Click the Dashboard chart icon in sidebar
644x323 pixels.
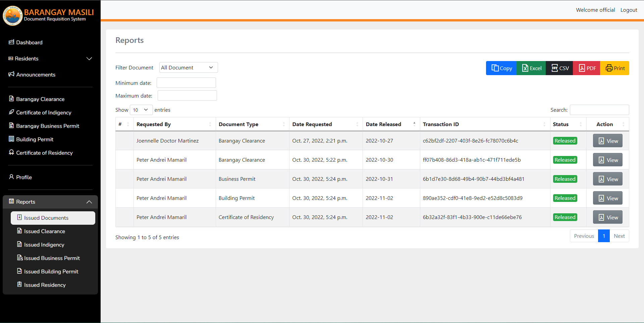pyautogui.click(x=11, y=42)
